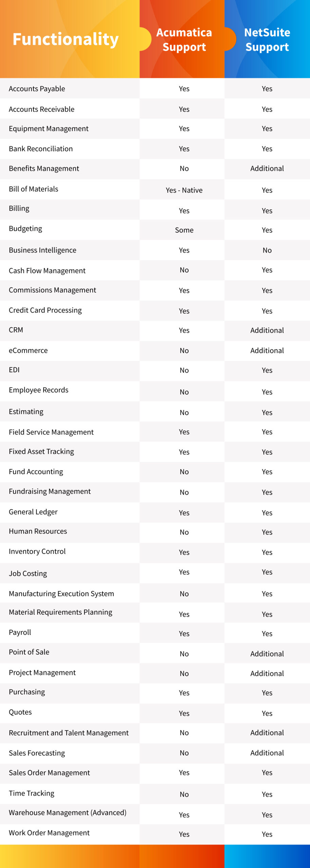310x868 pixels.
Task: Click the NetSuite Support column header
Action: [x=267, y=40]
